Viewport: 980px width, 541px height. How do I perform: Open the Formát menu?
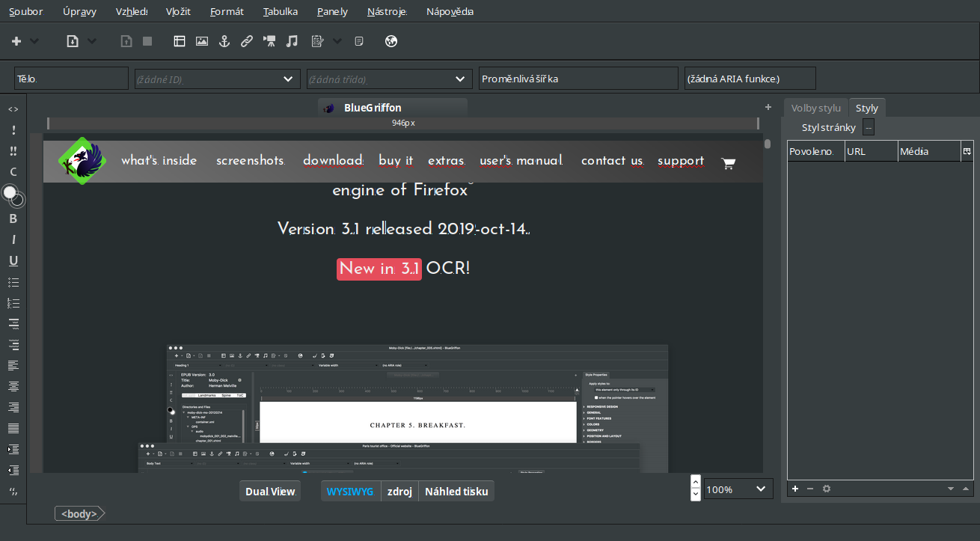227,11
